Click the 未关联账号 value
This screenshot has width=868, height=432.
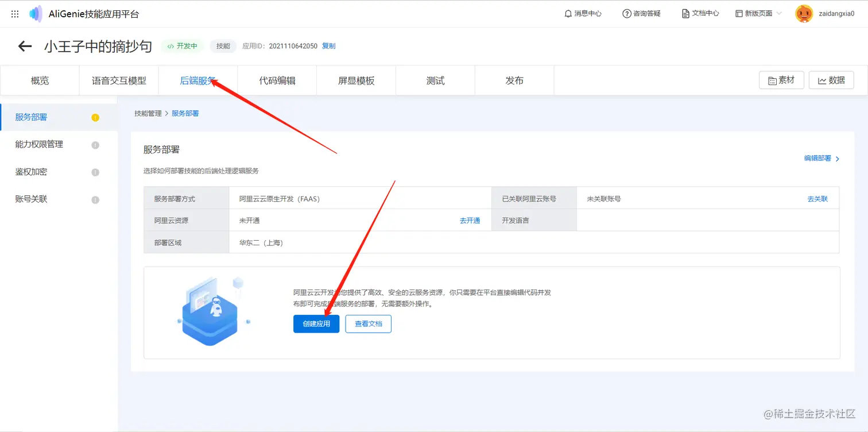(x=604, y=199)
